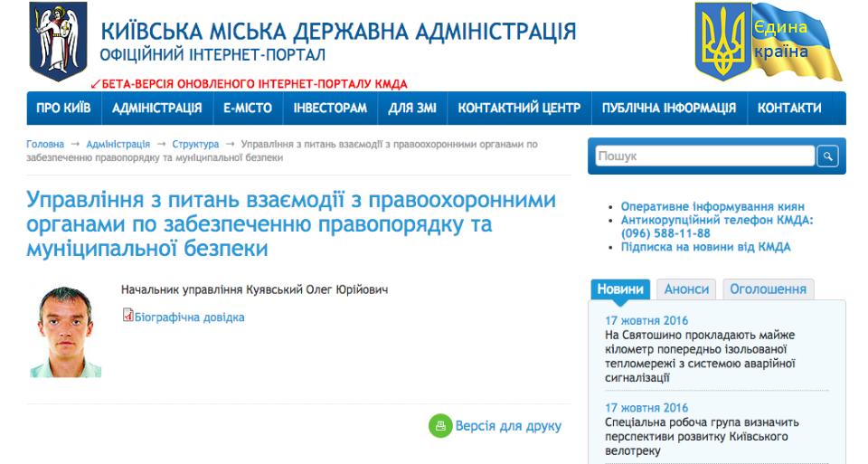Click the Ukrainian trident flag banner
This screenshot has width=868, height=464.
point(769,42)
